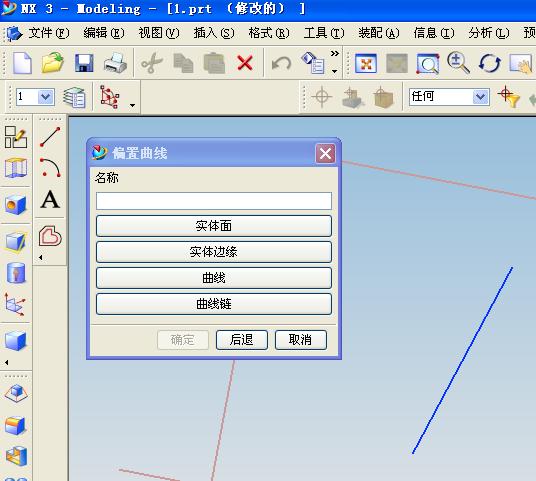Click the Extrude body icon

pos(15,168)
